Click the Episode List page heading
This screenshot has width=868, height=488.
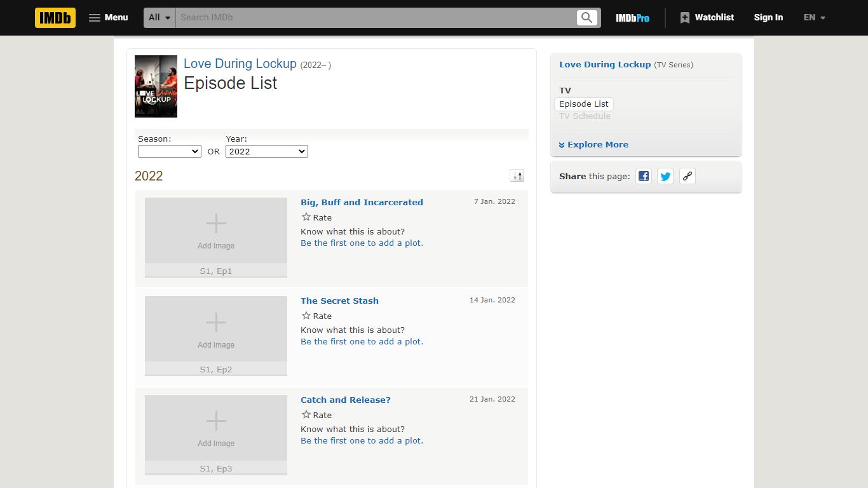pos(230,83)
